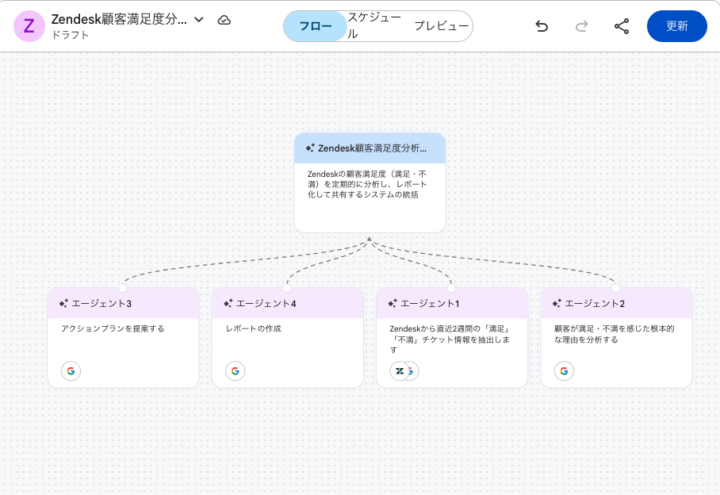Click the cloud save status icon
Screen dimensions: 720x495
(224, 20)
